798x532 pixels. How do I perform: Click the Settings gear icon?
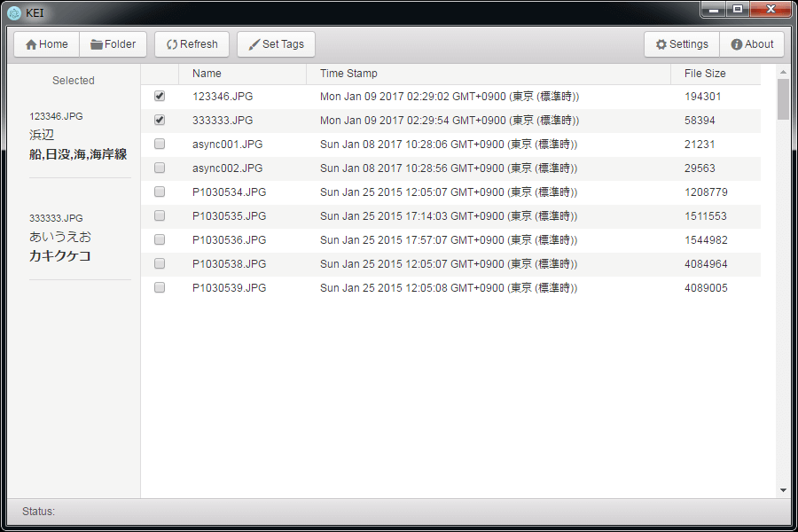661,44
